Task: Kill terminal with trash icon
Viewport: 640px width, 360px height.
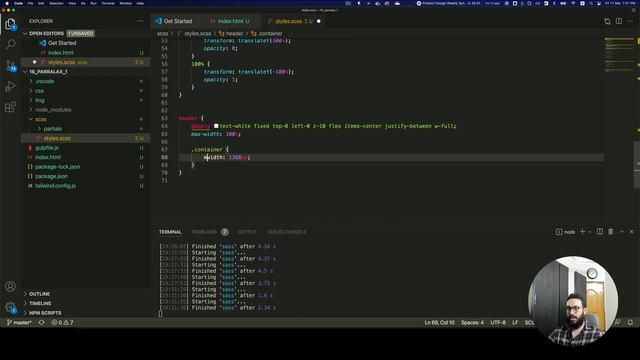Action: pyautogui.click(x=611, y=232)
